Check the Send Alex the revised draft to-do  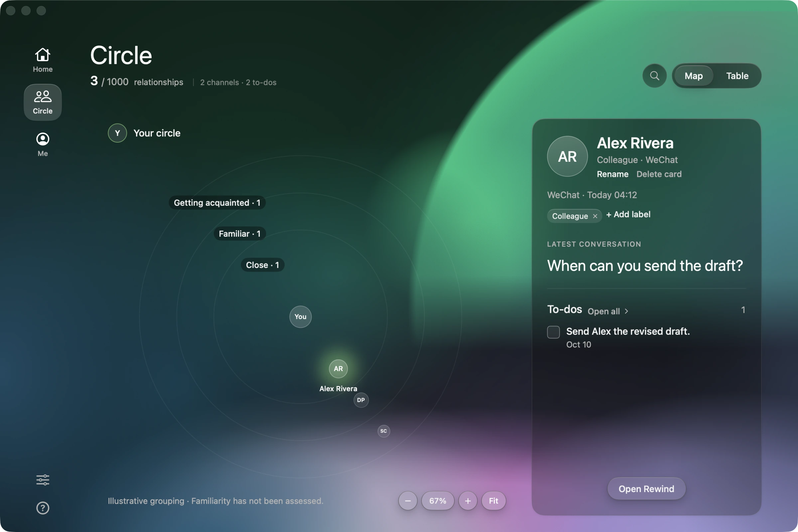[553, 332]
